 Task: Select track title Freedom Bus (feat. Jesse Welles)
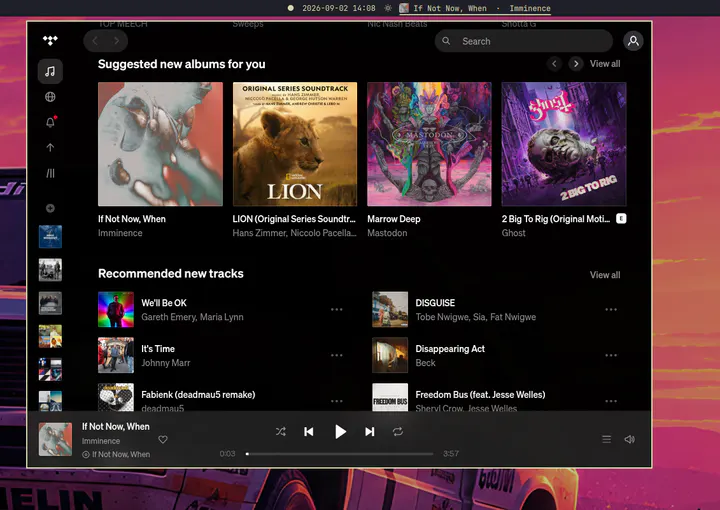[x=480, y=395]
